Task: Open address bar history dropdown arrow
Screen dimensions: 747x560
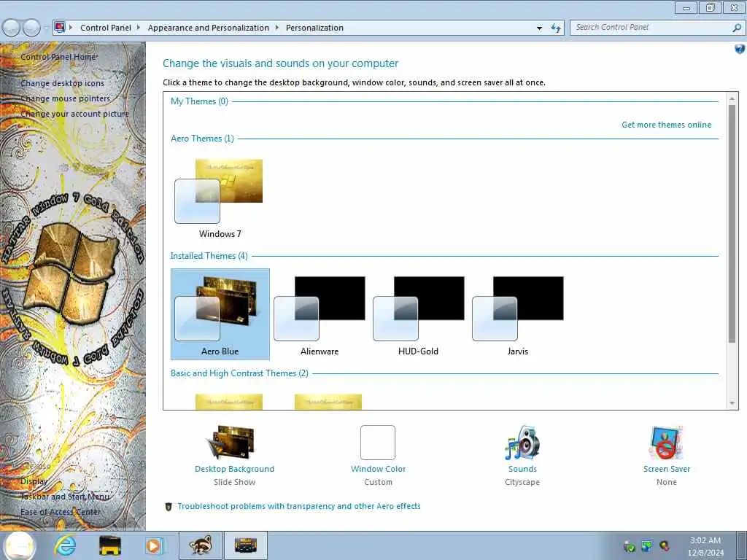Action: 539,28
